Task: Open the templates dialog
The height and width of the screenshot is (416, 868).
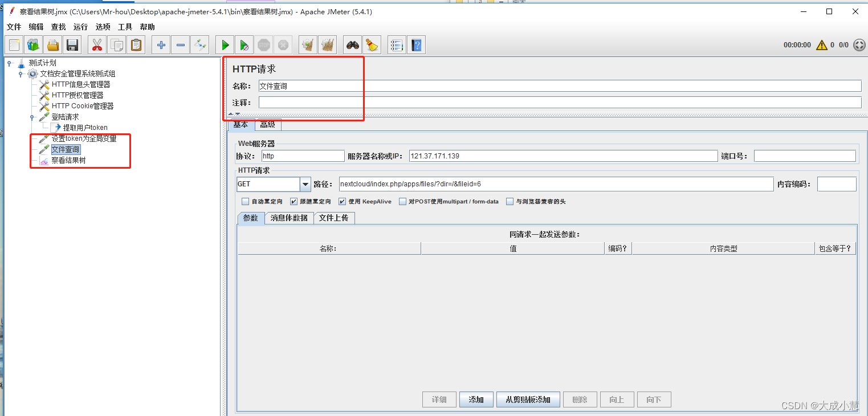Action: [x=33, y=44]
